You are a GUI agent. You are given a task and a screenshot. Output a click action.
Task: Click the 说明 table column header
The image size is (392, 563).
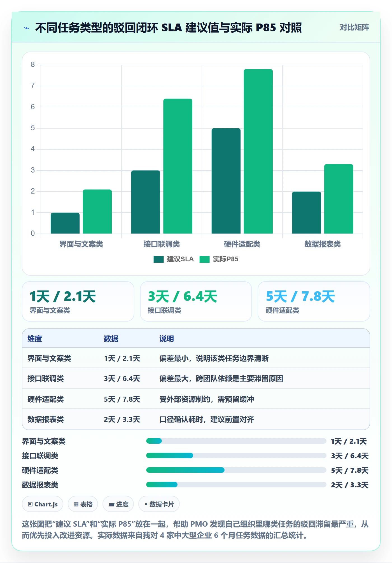pyautogui.click(x=167, y=339)
